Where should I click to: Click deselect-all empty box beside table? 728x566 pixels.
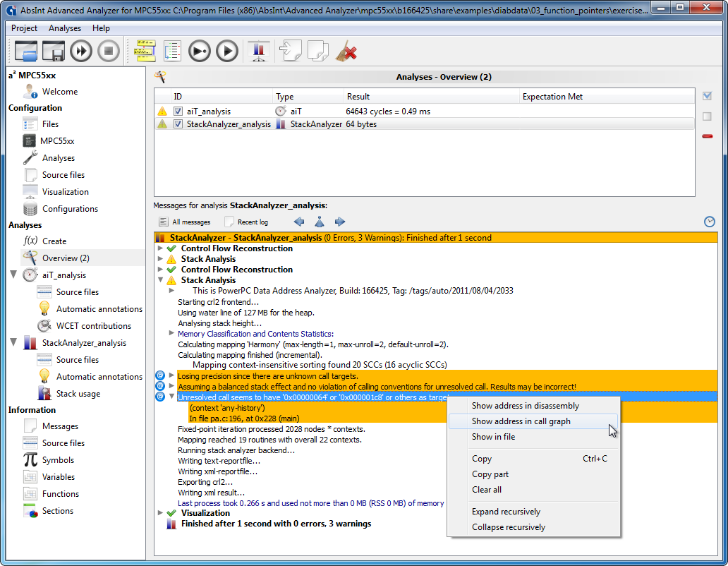[707, 116]
